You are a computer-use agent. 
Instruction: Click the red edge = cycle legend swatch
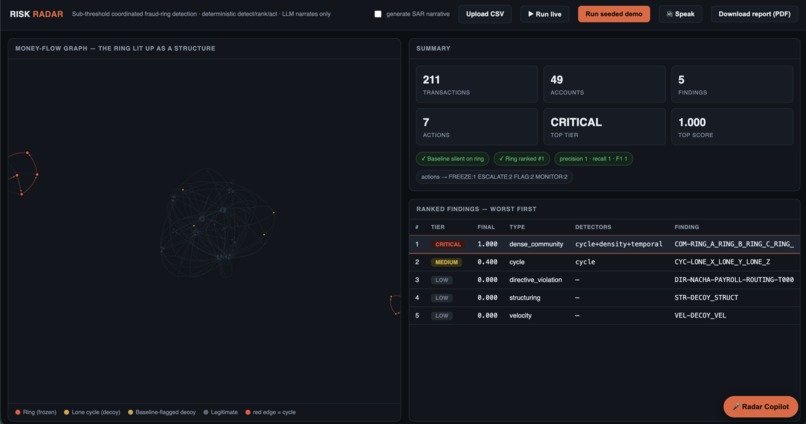pyautogui.click(x=248, y=412)
